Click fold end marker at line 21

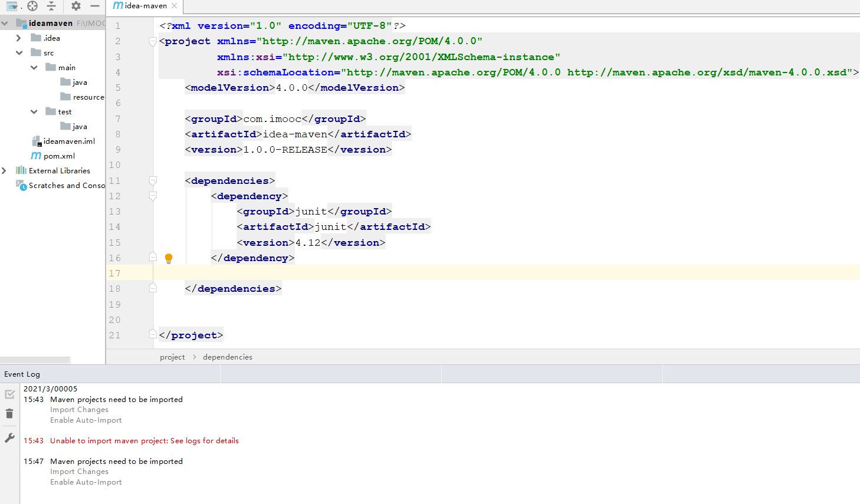[153, 334]
